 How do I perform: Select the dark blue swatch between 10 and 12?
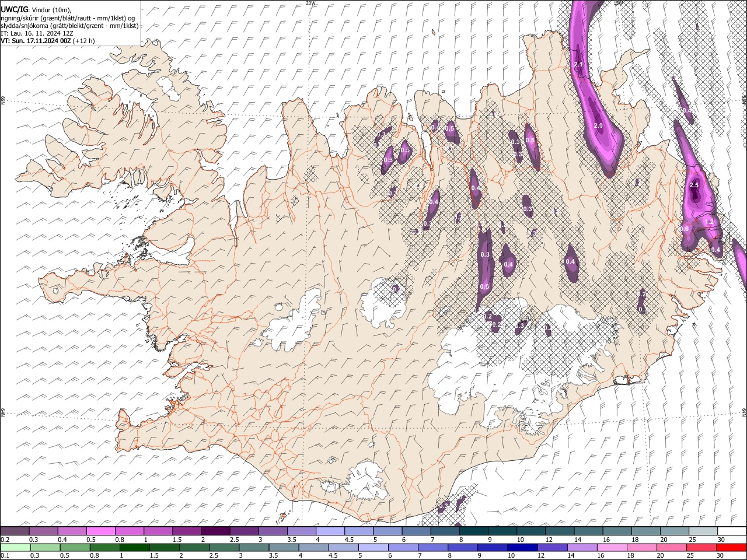pyautogui.click(x=522, y=547)
